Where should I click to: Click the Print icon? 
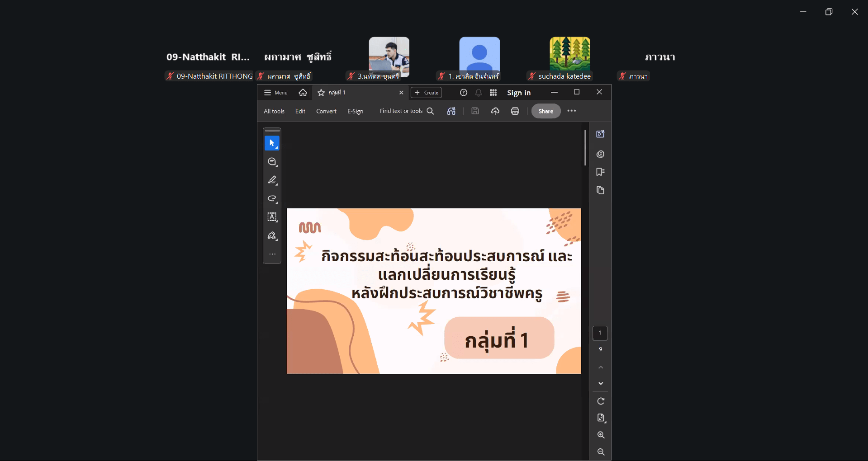click(x=515, y=111)
